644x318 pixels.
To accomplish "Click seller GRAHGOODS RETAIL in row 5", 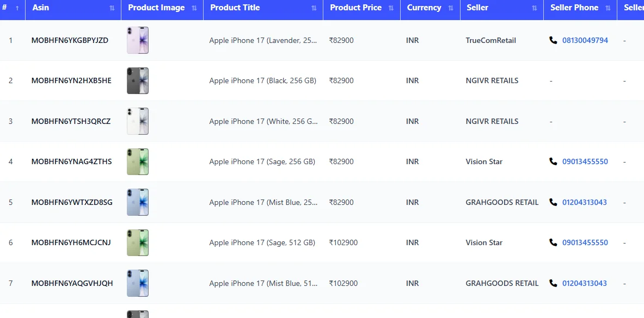I will (502, 202).
